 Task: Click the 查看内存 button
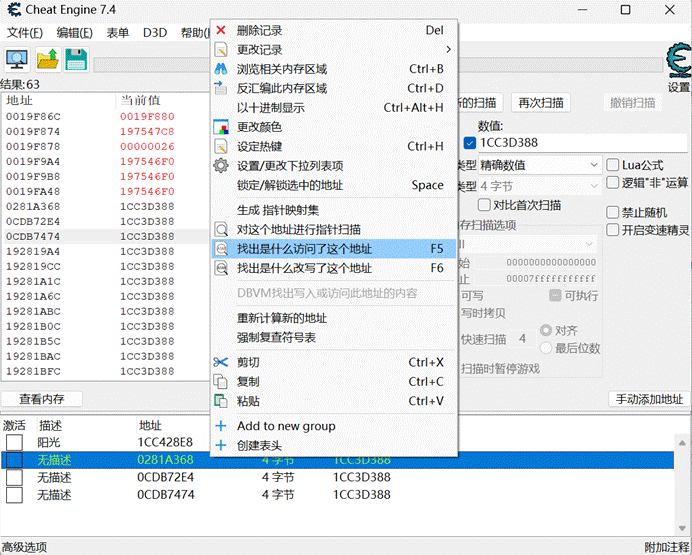[41, 399]
